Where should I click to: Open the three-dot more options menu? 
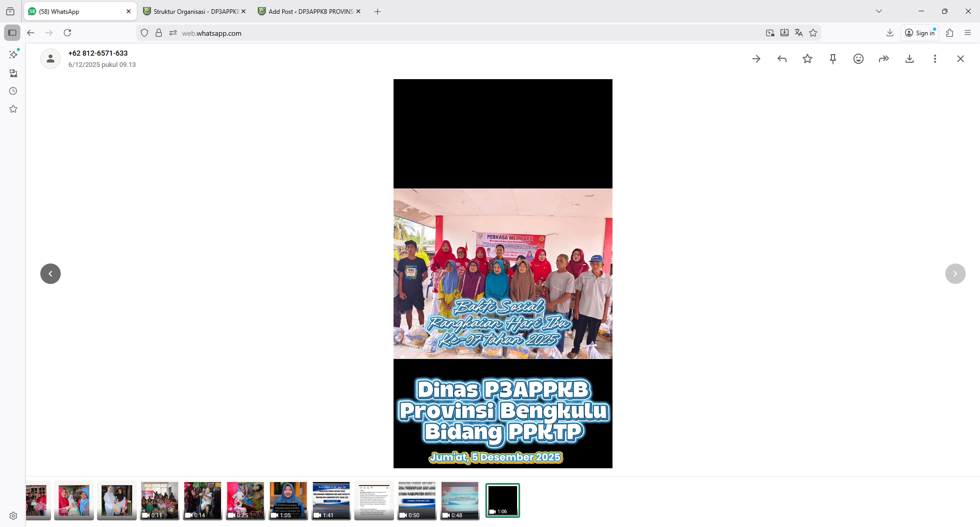pyautogui.click(x=935, y=59)
